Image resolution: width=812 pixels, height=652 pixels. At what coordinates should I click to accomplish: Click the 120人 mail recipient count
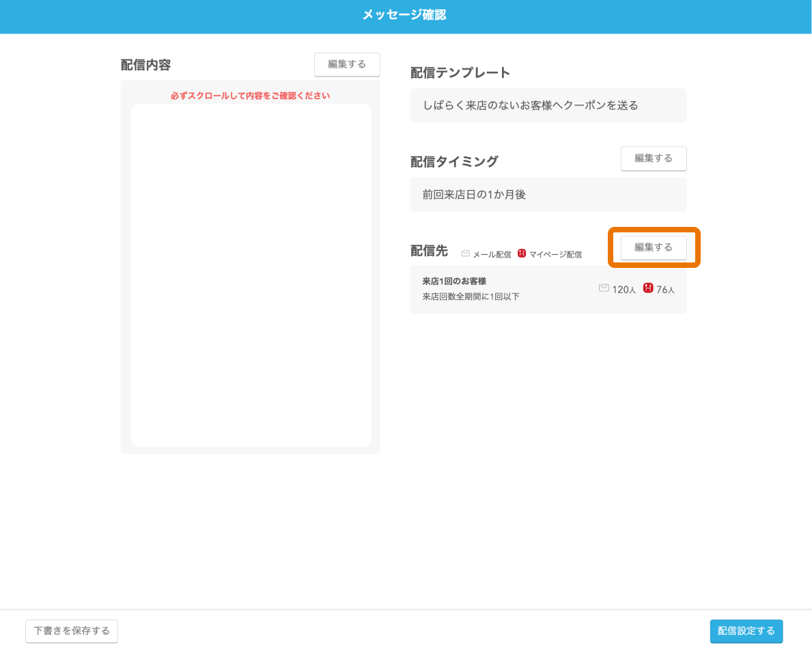pyautogui.click(x=624, y=290)
